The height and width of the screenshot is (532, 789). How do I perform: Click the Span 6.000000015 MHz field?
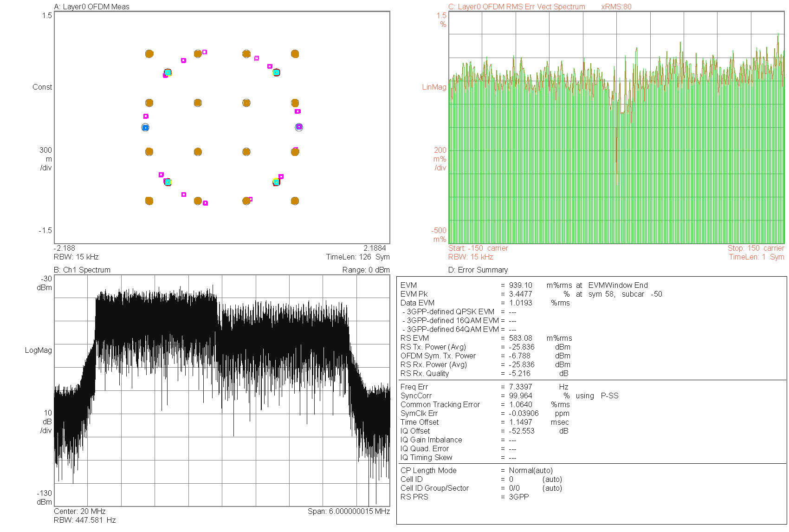tap(348, 511)
